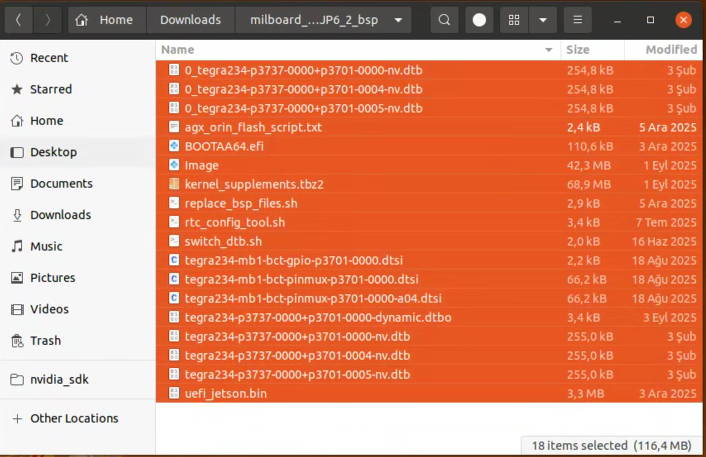706x457 pixels.
Task: Click the C source icon of tegra234-mb1-bct-gpio-p3701-0000.dtsi
Action: point(174,260)
